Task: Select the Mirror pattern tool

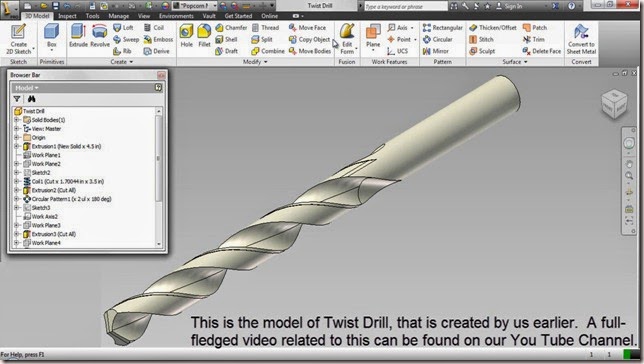Action: pyautogui.click(x=435, y=51)
